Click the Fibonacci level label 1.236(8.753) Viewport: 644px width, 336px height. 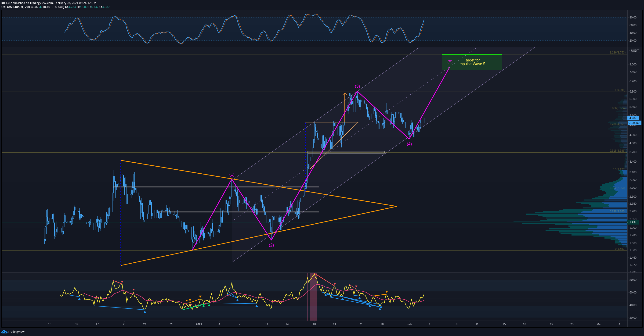click(617, 53)
